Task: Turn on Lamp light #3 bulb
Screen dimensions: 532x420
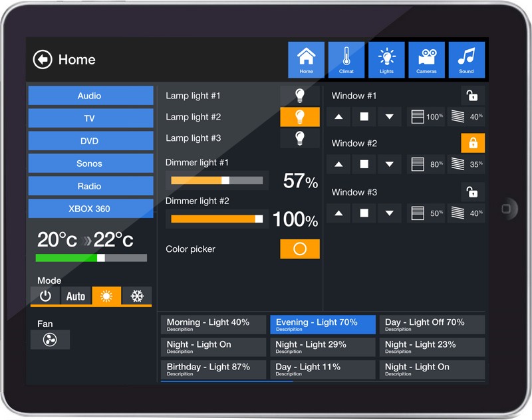Action: [x=299, y=138]
